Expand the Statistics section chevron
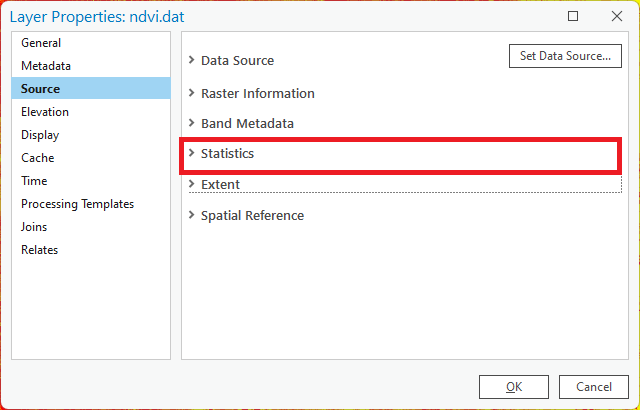Viewport: 640px width, 410px height. [191, 154]
